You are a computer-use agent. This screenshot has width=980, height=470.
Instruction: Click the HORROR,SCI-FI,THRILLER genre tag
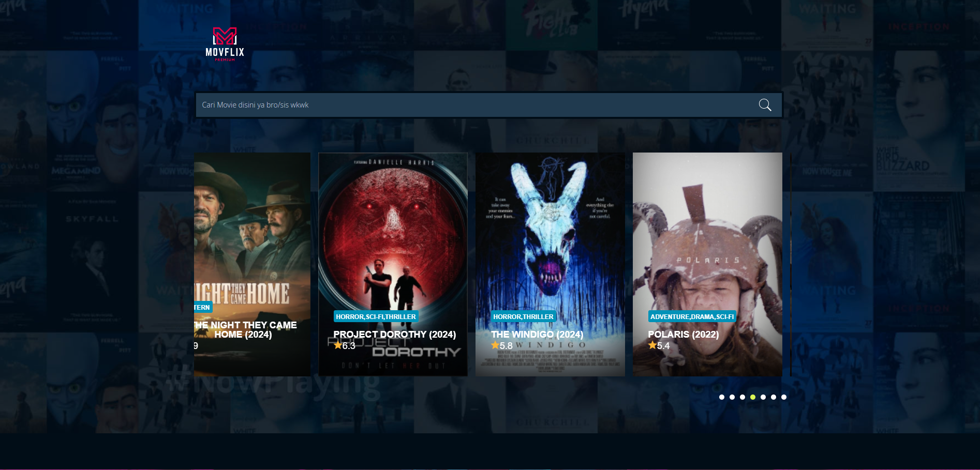click(376, 316)
